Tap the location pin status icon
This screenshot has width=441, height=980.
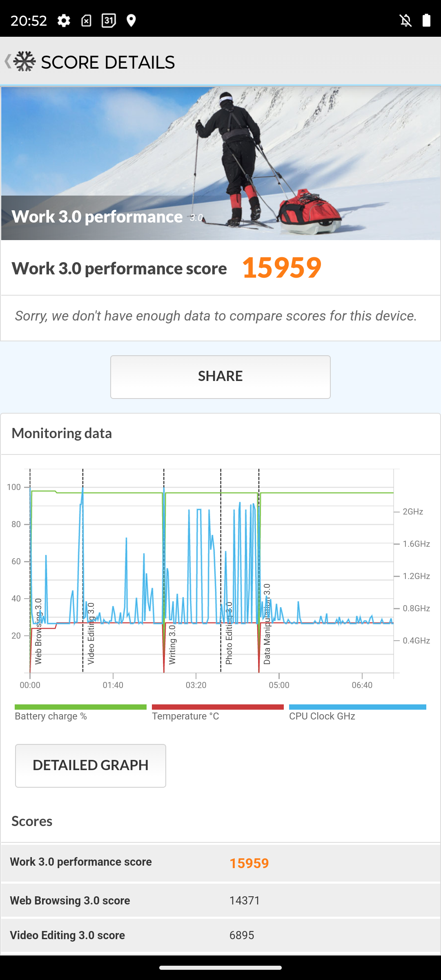[131, 20]
